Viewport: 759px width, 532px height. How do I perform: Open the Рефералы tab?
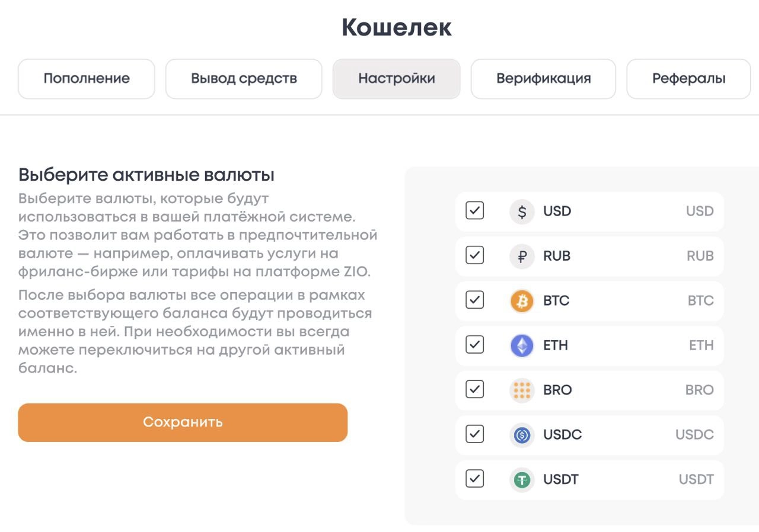688,79
